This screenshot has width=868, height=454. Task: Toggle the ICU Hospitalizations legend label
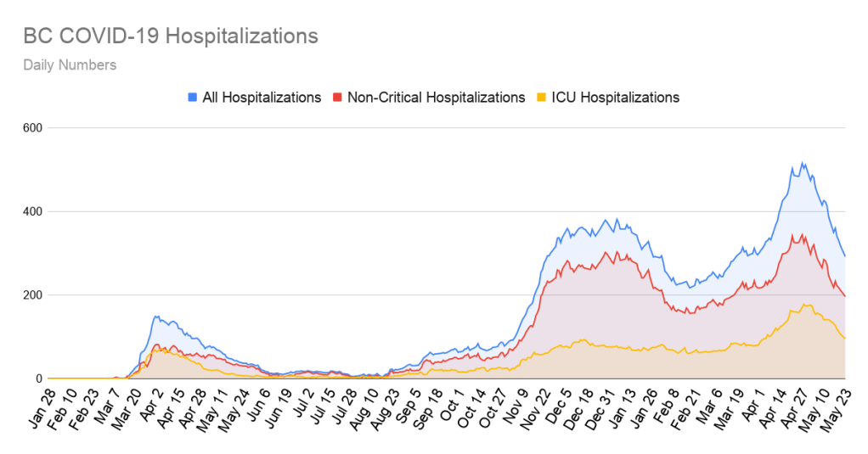616,98
